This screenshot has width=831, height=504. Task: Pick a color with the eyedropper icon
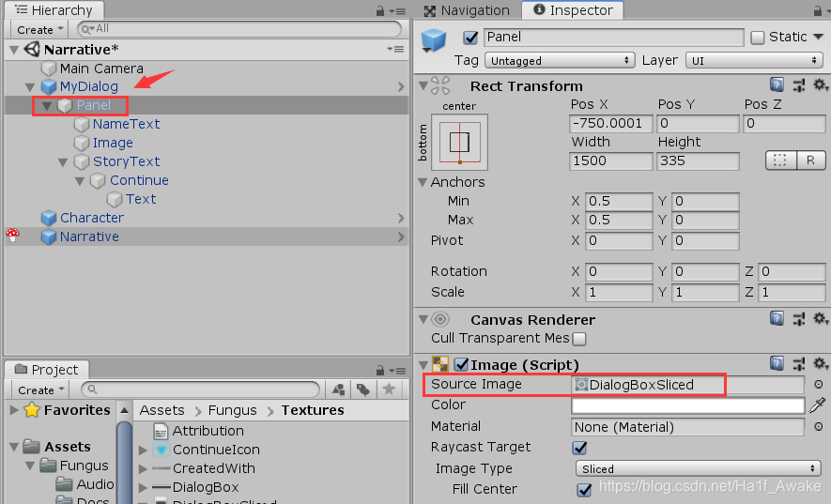pyautogui.click(x=818, y=405)
